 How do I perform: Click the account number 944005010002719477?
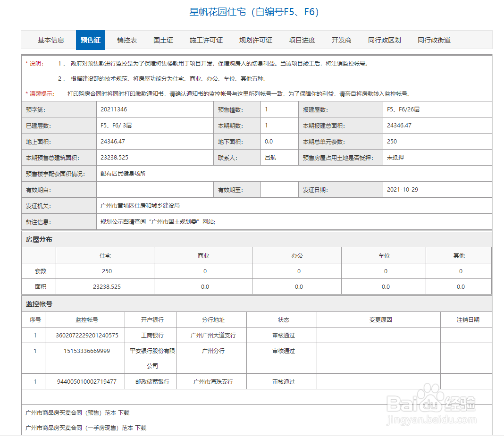(x=87, y=382)
